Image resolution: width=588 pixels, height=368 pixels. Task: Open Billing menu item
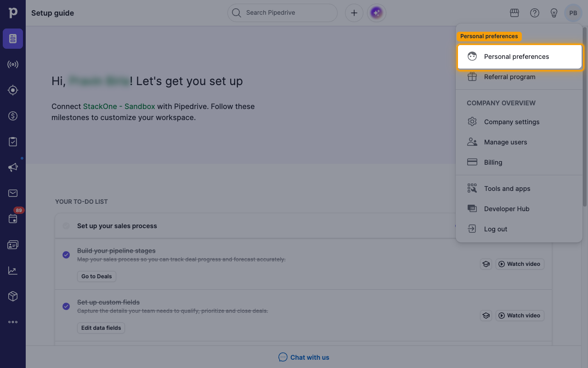click(520, 162)
